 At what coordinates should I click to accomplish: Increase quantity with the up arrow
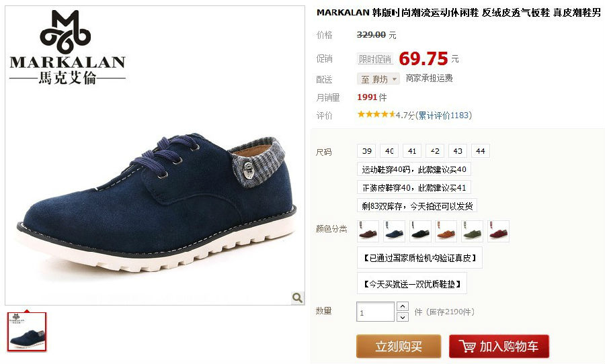tap(403, 306)
